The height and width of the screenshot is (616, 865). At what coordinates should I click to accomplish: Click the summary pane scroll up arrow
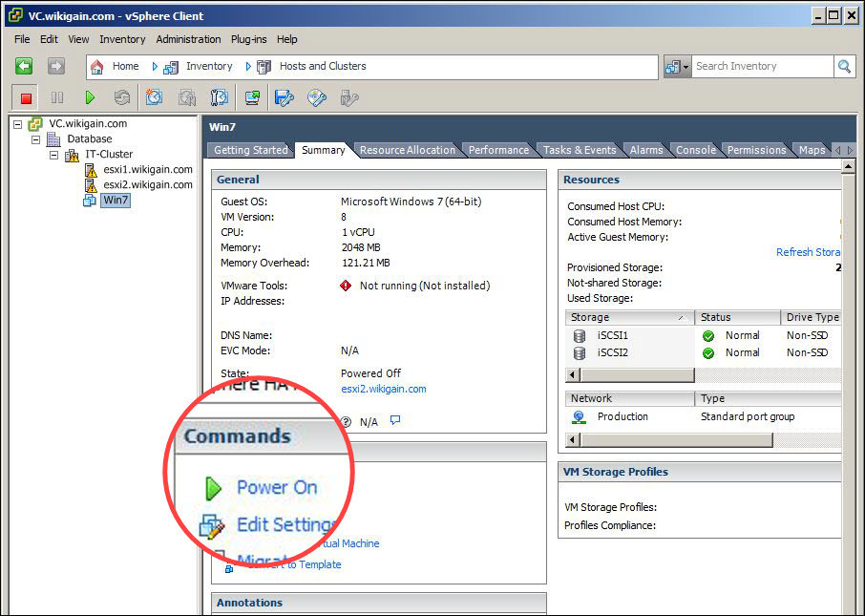[848, 167]
